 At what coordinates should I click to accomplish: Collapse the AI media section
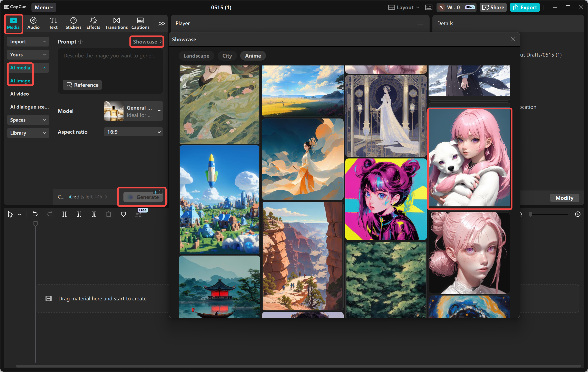pos(44,68)
